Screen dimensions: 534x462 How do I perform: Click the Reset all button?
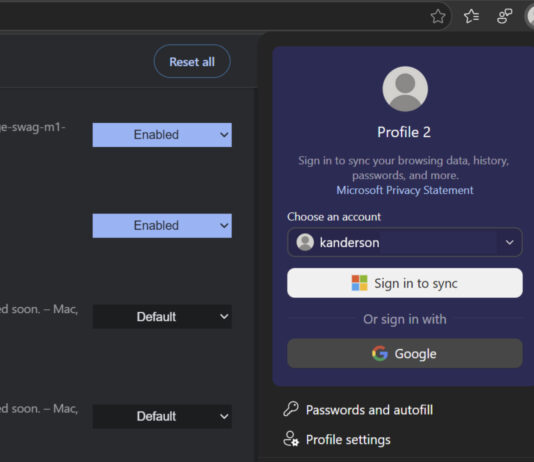click(192, 62)
